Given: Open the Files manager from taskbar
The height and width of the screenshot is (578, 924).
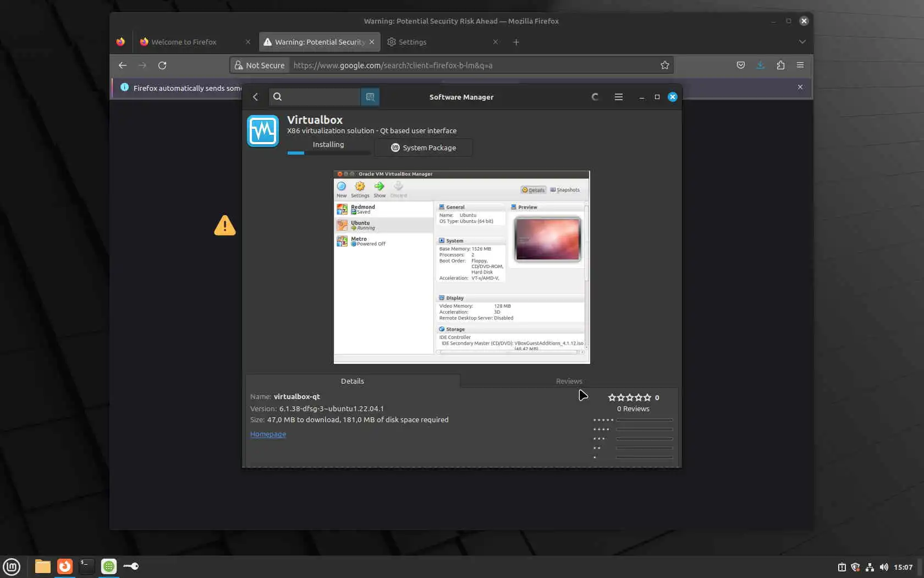Looking at the screenshot, I should (42, 566).
